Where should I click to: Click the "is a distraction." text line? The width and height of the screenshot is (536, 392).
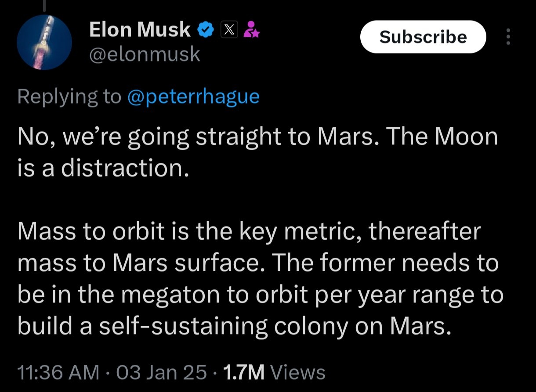pyautogui.click(x=103, y=168)
